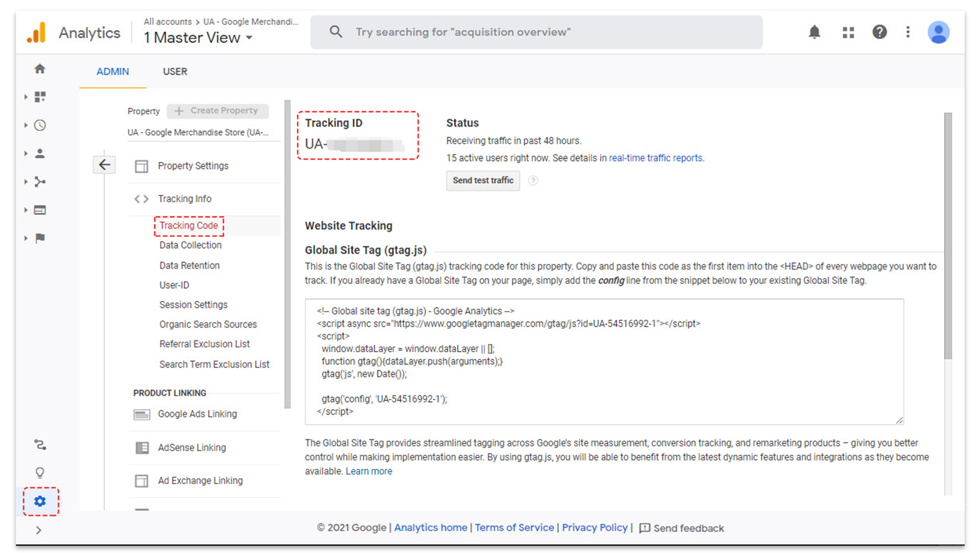The height and width of the screenshot is (553, 980).
Task: Click the Help question mark icon
Action: [879, 32]
